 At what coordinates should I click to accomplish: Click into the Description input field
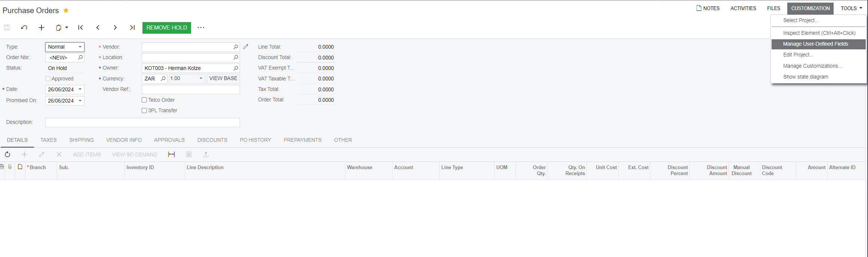click(x=142, y=122)
